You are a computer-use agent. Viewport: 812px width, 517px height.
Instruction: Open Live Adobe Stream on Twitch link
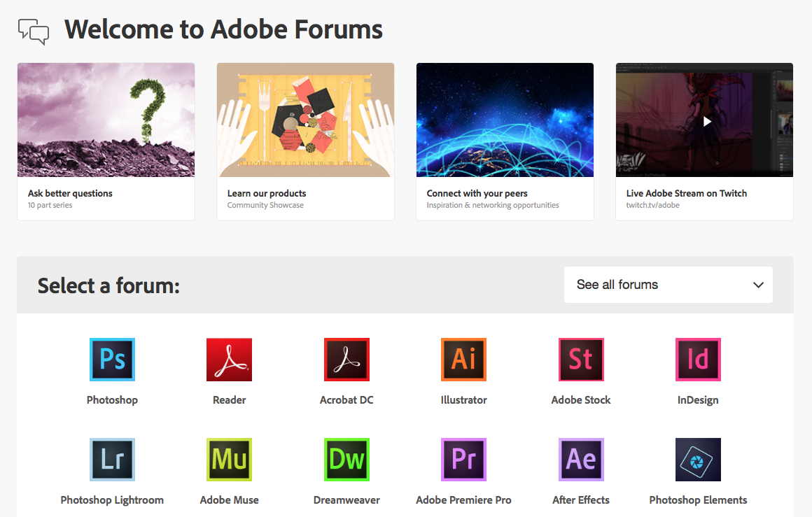(687, 193)
